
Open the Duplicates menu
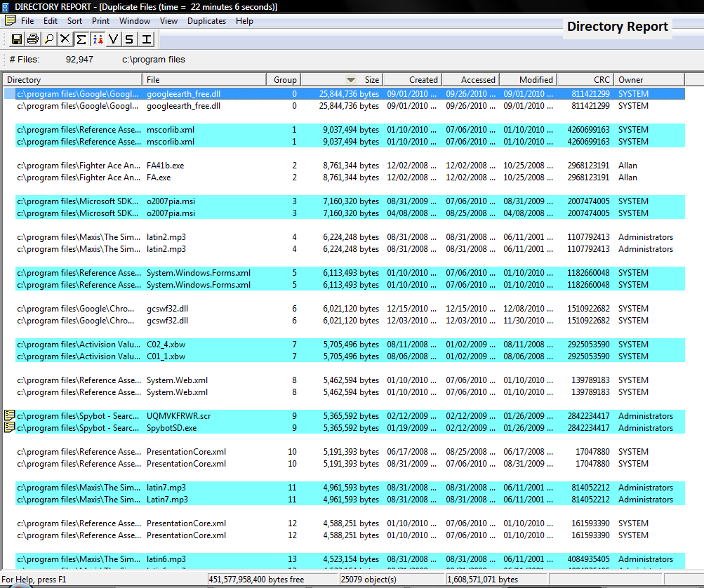click(x=206, y=21)
